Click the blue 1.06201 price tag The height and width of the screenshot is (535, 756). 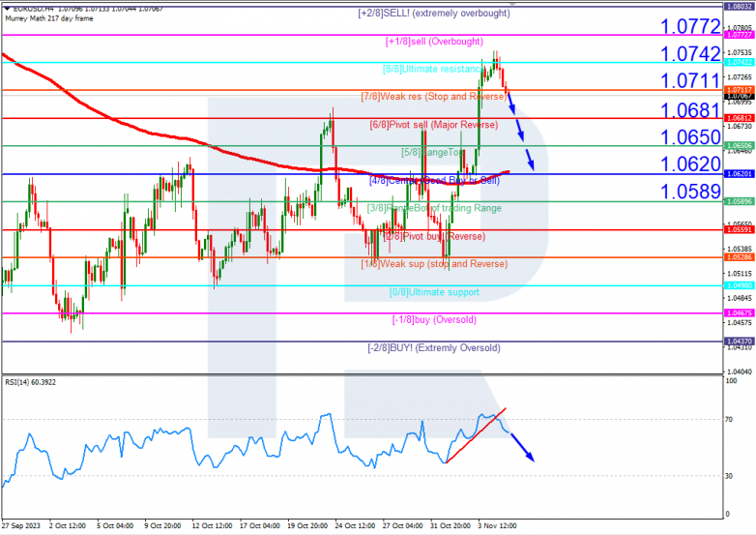pos(740,174)
